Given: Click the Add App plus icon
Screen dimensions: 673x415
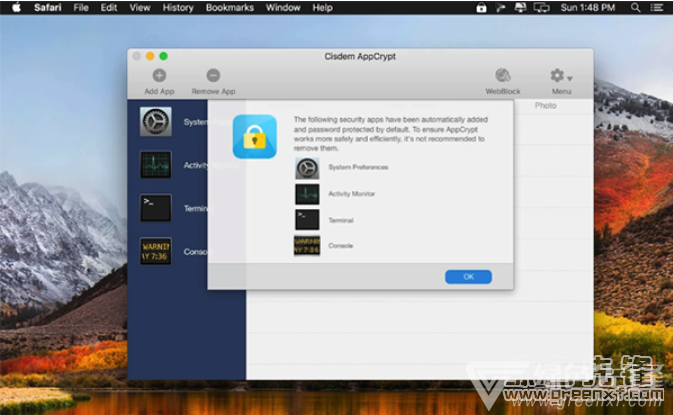Looking at the screenshot, I should [159, 76].
